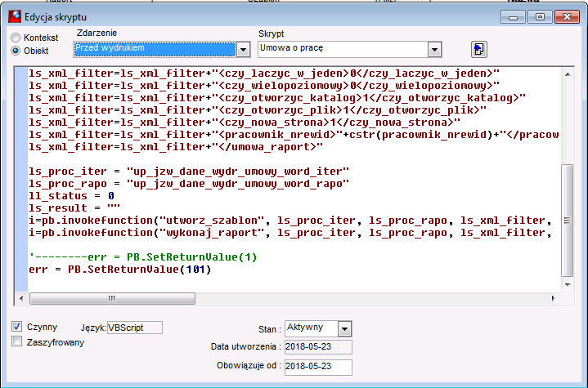
Task: Click the invokefunction "wykonaj_raport" line
Action: (x=290, y=233)
